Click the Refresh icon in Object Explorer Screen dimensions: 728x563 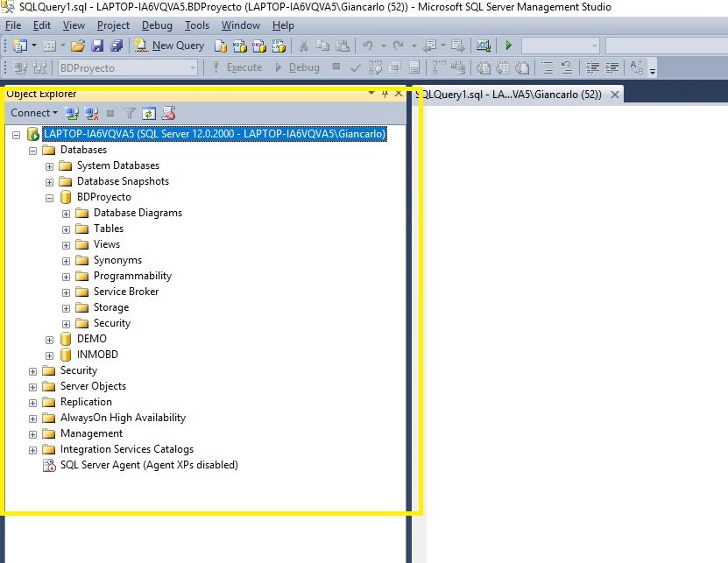coord(149,113)
